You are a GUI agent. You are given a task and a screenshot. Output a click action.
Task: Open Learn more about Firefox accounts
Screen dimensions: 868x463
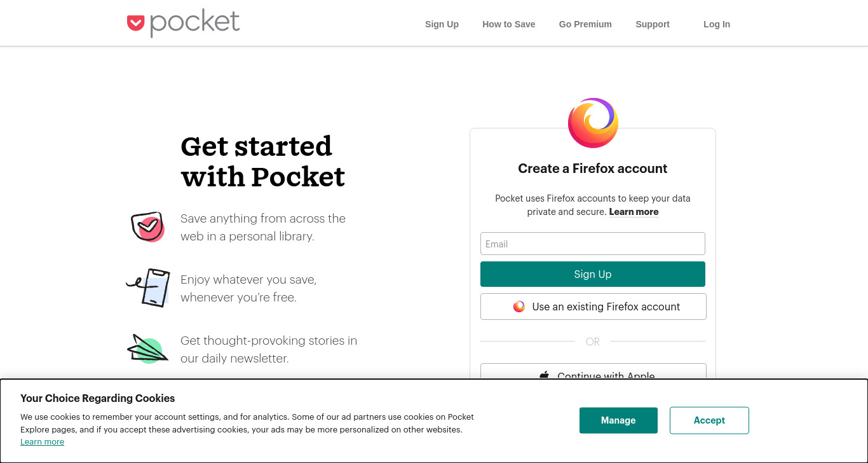tap(634, 212)
